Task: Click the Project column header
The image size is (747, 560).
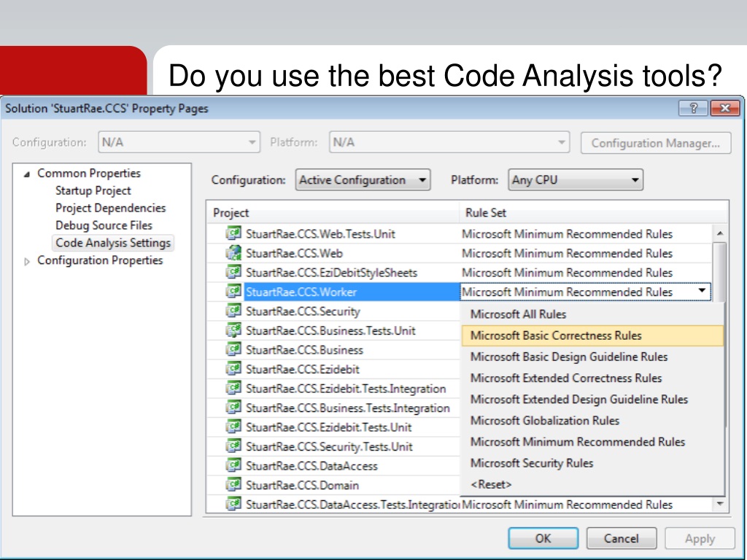Action: pyautogui.click(x=333, y=212)
